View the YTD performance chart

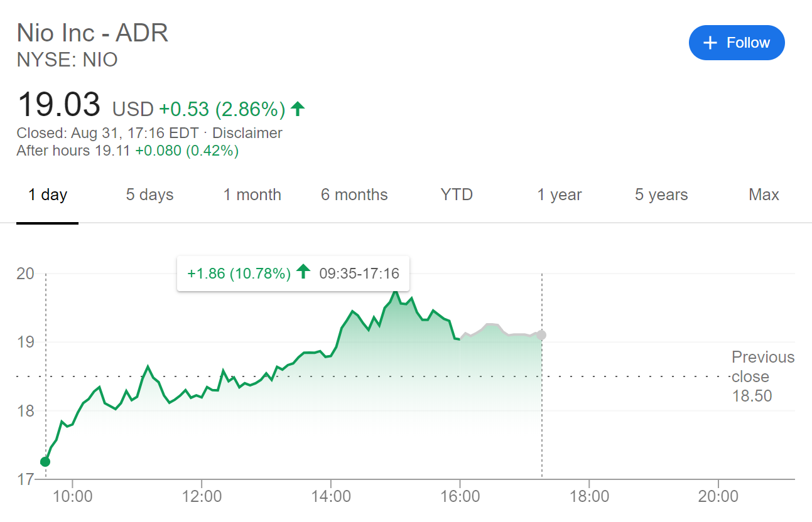(x=456, y=194)
